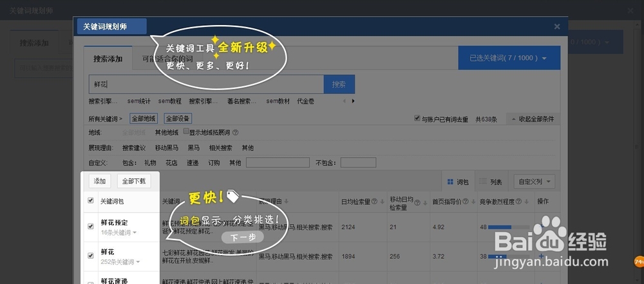Screen dimensions: 644x284
Task: Click help icon next to 首页指导价
Action: (x=466, y=202)
